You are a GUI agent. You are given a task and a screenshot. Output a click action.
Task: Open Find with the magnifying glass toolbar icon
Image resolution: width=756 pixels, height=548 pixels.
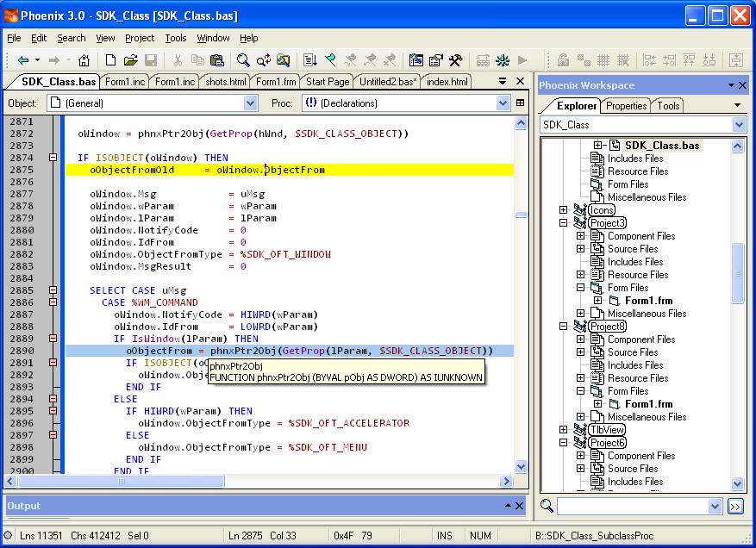point(243,60)
